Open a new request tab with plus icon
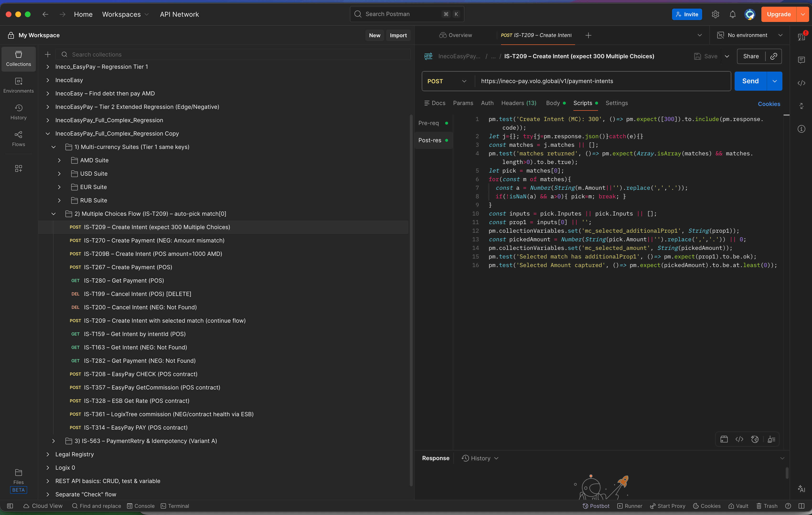 (x=588, y=35)
